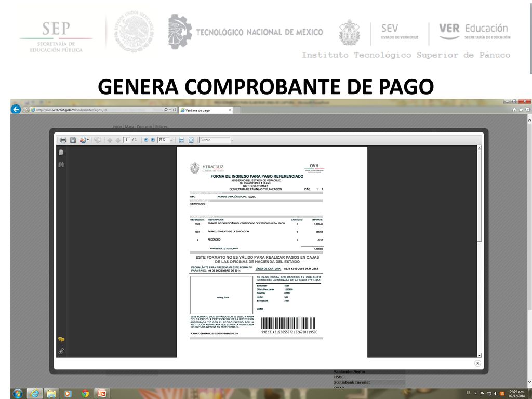Zoom in with the plus circle button

(153, 140)
